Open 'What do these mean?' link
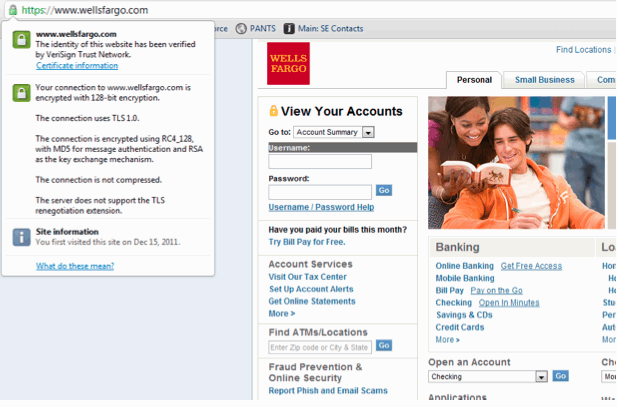Viewport: 617px width, 407px height. click(x=75, y=266)
